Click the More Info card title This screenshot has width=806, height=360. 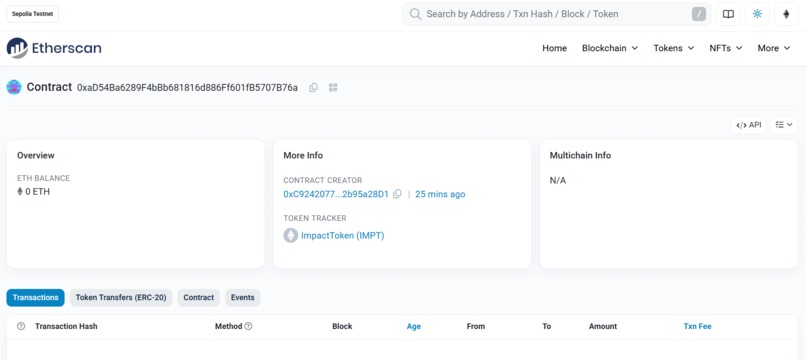coord(303,155)
